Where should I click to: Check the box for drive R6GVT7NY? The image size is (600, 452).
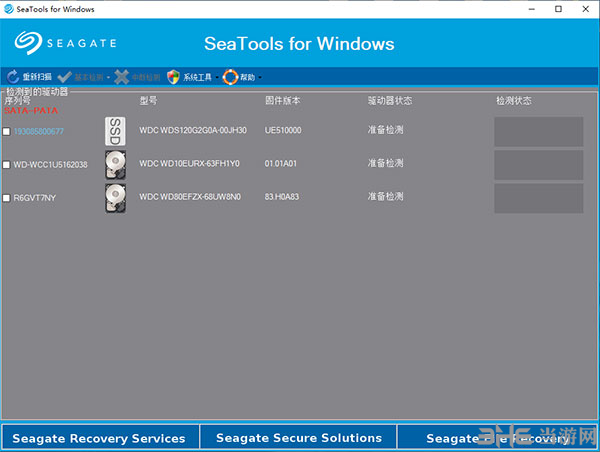pos(6,198)
